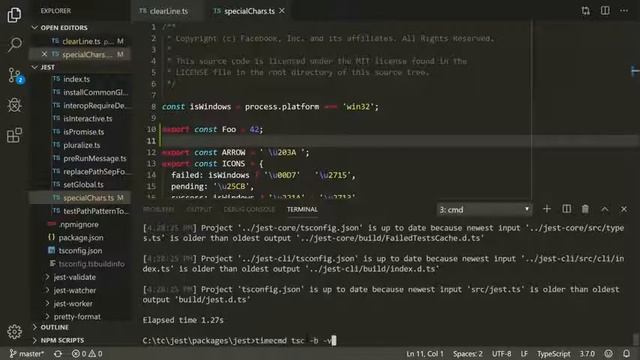Create a new terminal with plus icon
The height and width of the screenshot is (360, 640).
[x=547, y=209]
